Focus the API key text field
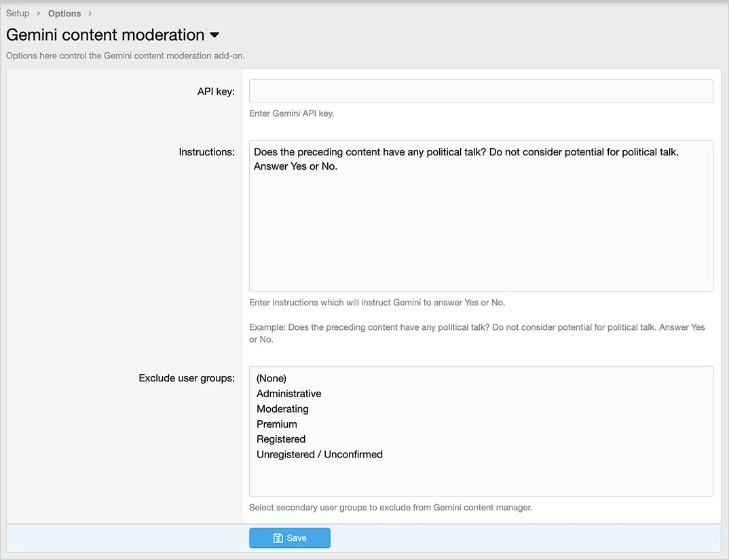729x560 pixels. [x=481, y=92]
